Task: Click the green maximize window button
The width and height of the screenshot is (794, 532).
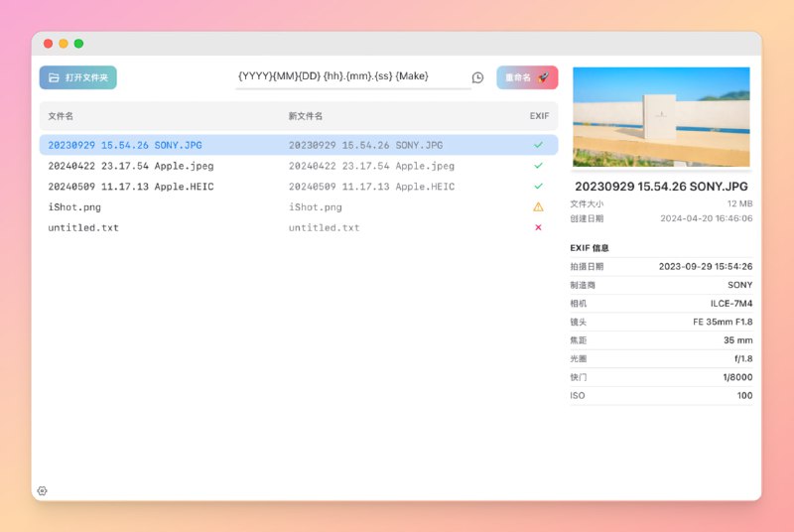Action: [x=78, y=44]
